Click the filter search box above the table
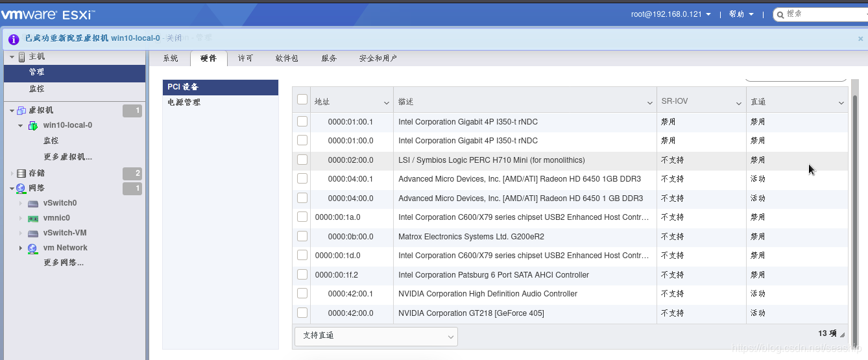Image resolution: width=868 pixels, height=360 pixels. coord(797,78)
